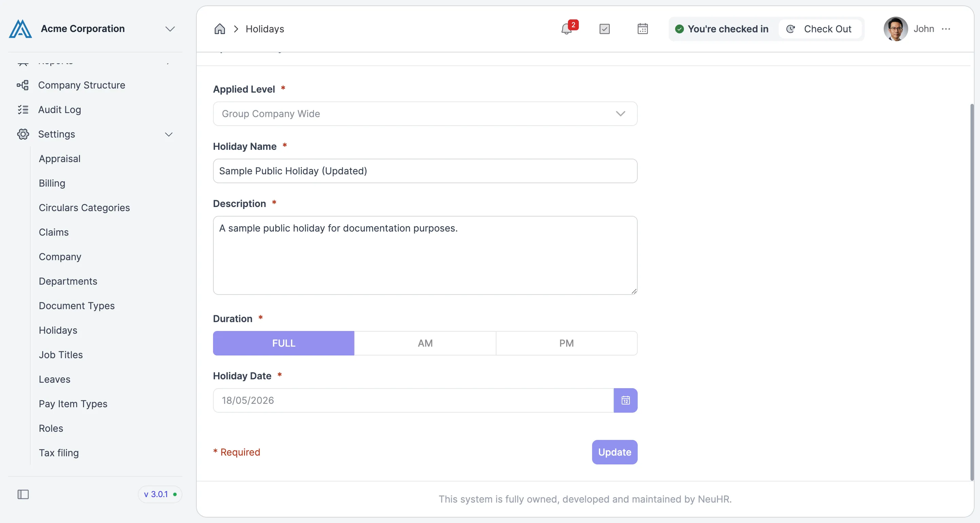980x523 pixels.
Task: Click the breadcrumb chevron separator
Action: tap(236, 29)
